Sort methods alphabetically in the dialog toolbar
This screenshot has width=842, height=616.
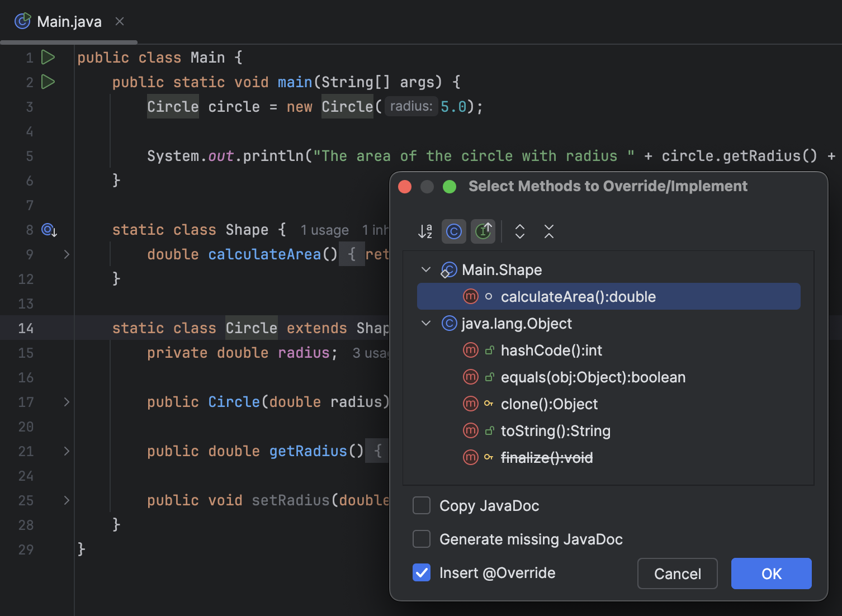pos(425,231)
